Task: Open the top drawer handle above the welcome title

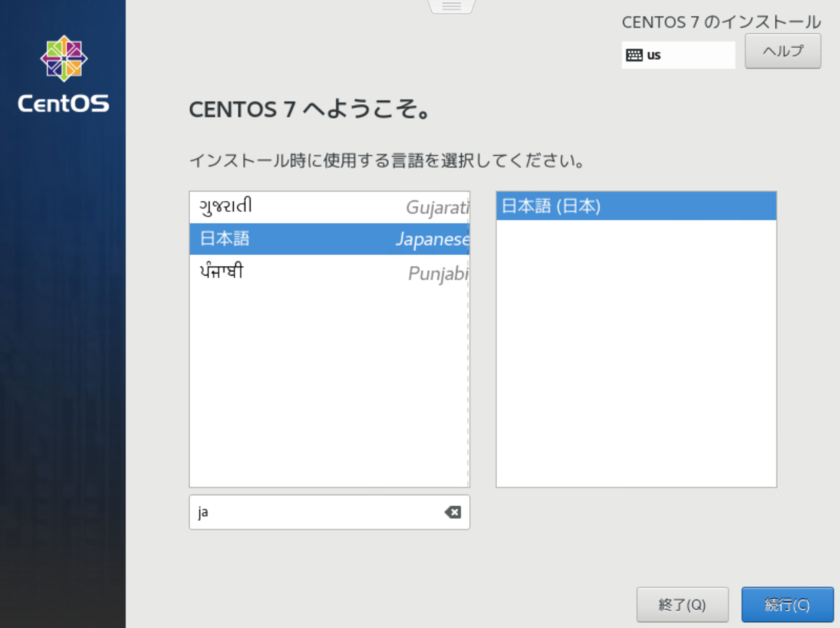Action: pyautogui.click(x=451, y=6)
